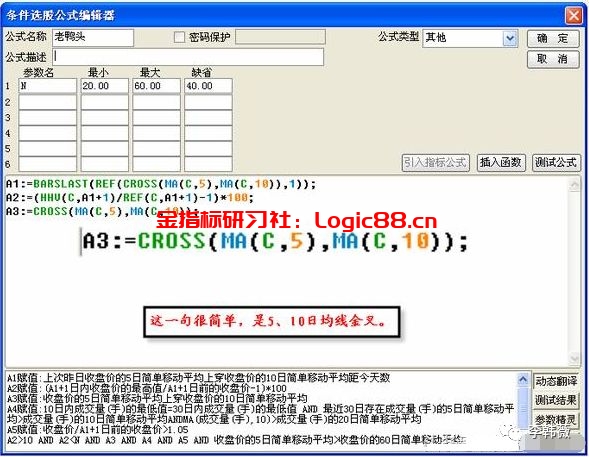The width and height of the screenshot is (589, 457).
Task: Click the 取消 button
Action: (553, 59)
